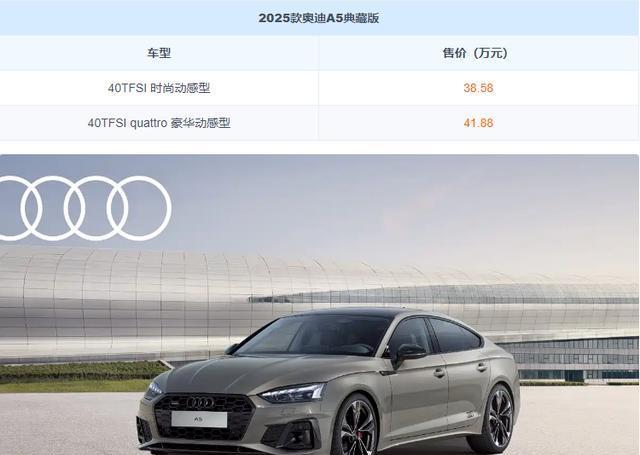This screenshot has height=455, width=640.
Task: Click the large white Audi rings logo
Action: 84,208
